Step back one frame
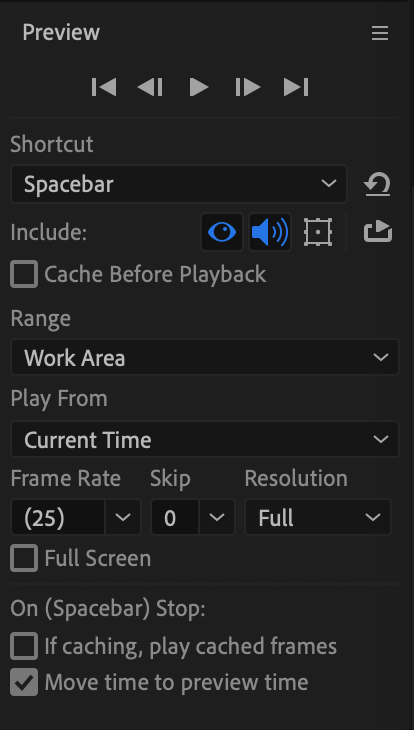 [150, 87]
